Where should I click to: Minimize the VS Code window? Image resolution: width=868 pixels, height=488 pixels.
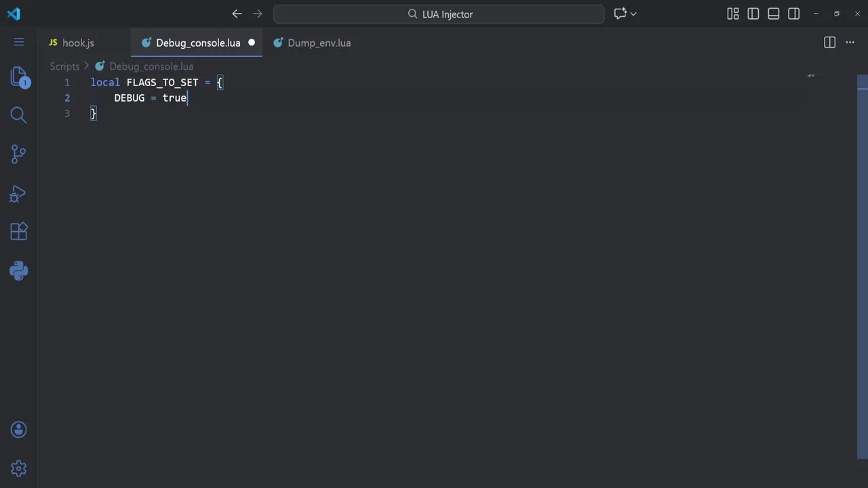point(816,14)
